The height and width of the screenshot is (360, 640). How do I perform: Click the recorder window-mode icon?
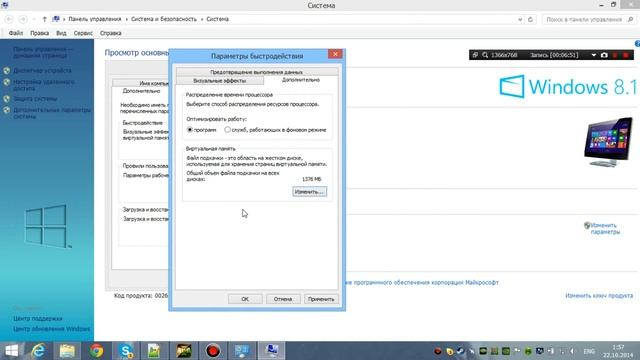pyautogui.click(x=475, y=55)
